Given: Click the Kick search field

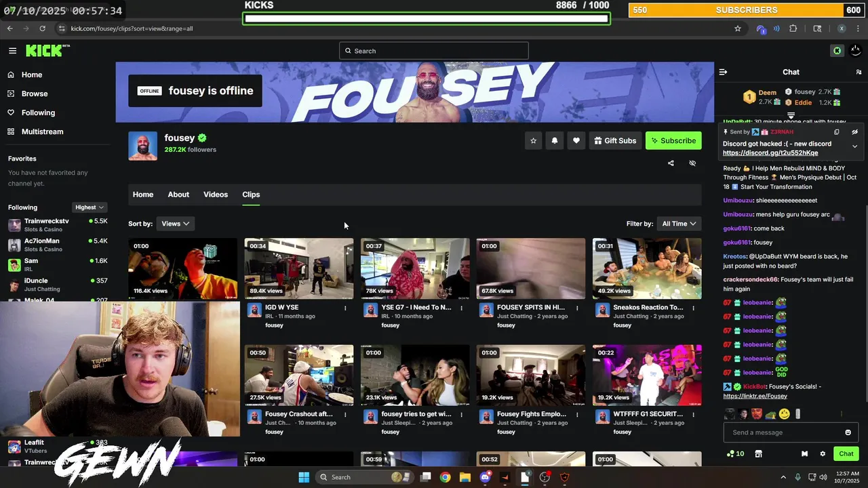Looking at the screenshot, I should 434,51.
